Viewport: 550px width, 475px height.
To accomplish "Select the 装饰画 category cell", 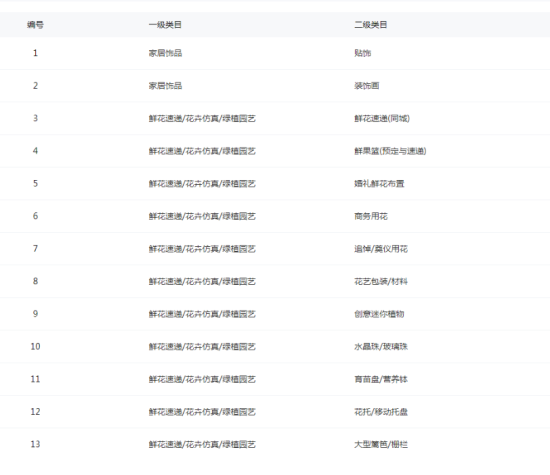I will pos(367,86).
